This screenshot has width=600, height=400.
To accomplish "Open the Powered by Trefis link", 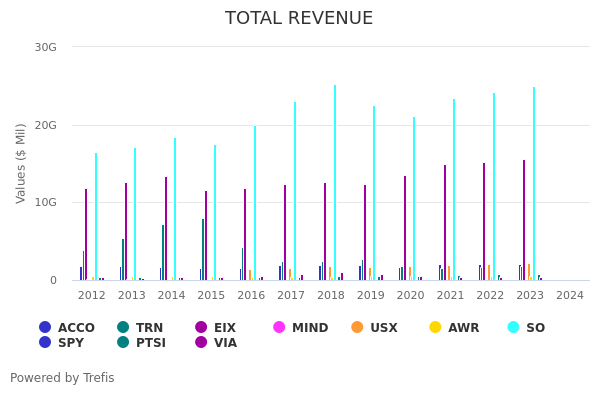I will pyautogui.click(x=62, y=378).
